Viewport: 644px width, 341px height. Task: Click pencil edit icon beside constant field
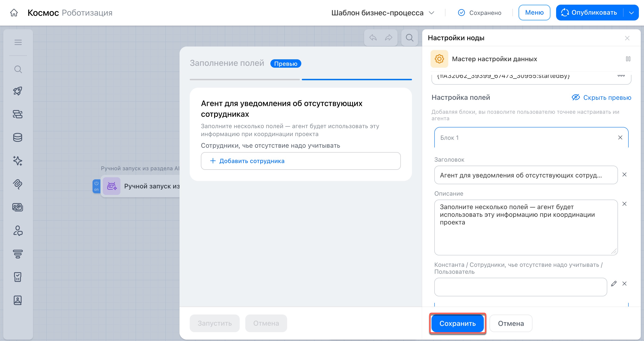tap(614, 284)
